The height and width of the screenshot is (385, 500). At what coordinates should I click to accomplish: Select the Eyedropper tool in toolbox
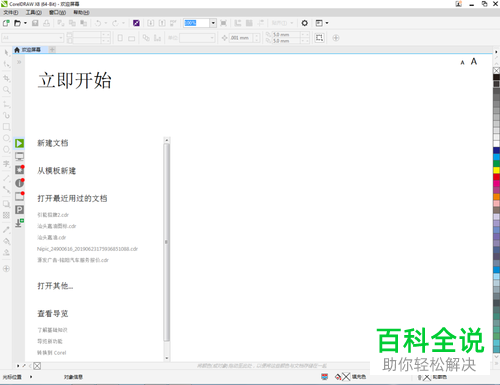pos(6,230)
